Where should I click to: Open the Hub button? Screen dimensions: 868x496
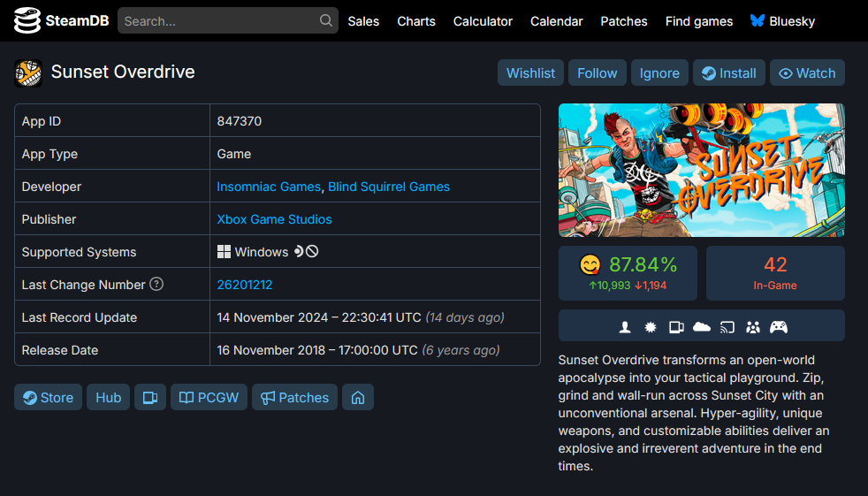(109, 397)
